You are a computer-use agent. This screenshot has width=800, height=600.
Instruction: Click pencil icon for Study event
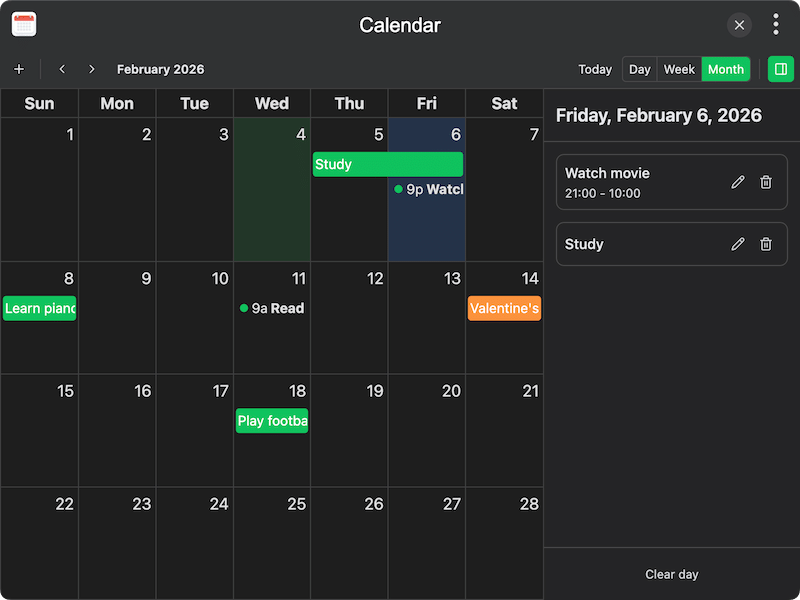(738, 244)
